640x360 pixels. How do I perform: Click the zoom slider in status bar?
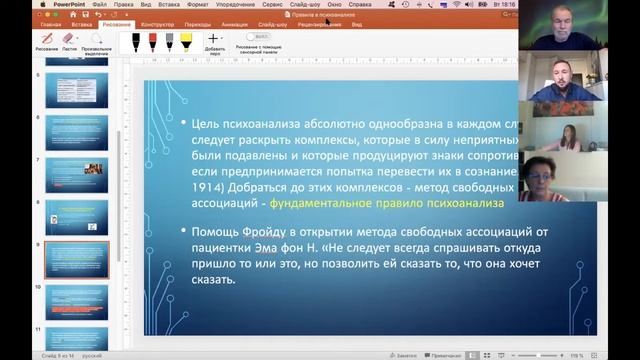click(x=538, y=356)
